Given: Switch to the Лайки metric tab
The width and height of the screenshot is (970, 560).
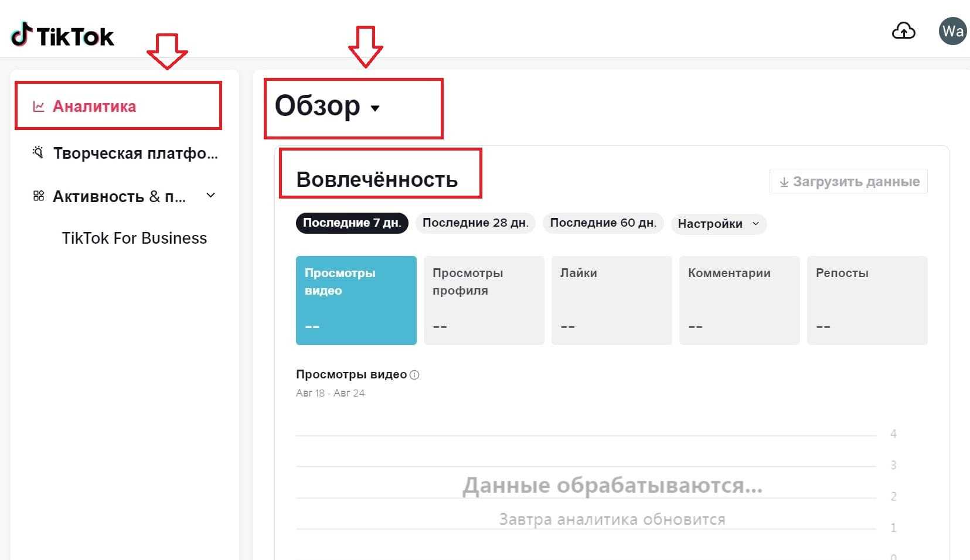Looking at the screenshot, I should click(611, 300).
